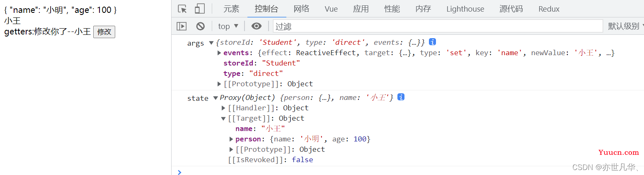The height and width of the screenshot is (175, 644).
Task: Click the info badge beside args object
Action: click(x=432, y=42)
